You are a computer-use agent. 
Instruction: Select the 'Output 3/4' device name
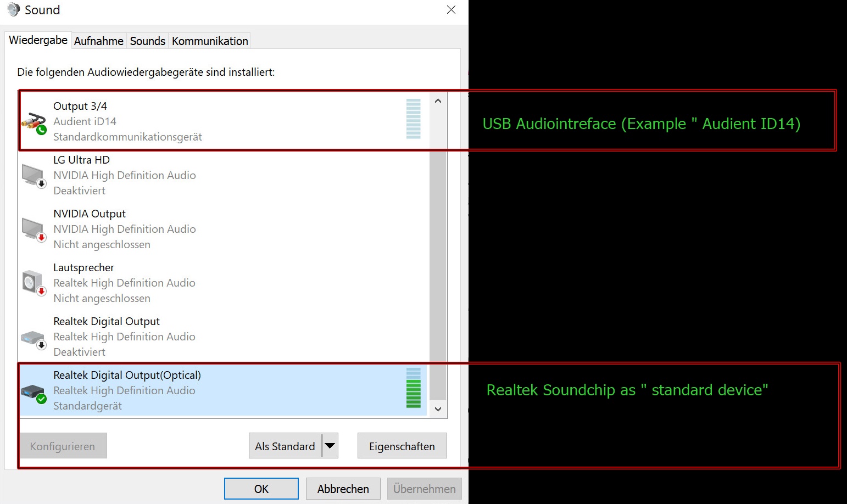pyautogui.click(x=80, y=106)
